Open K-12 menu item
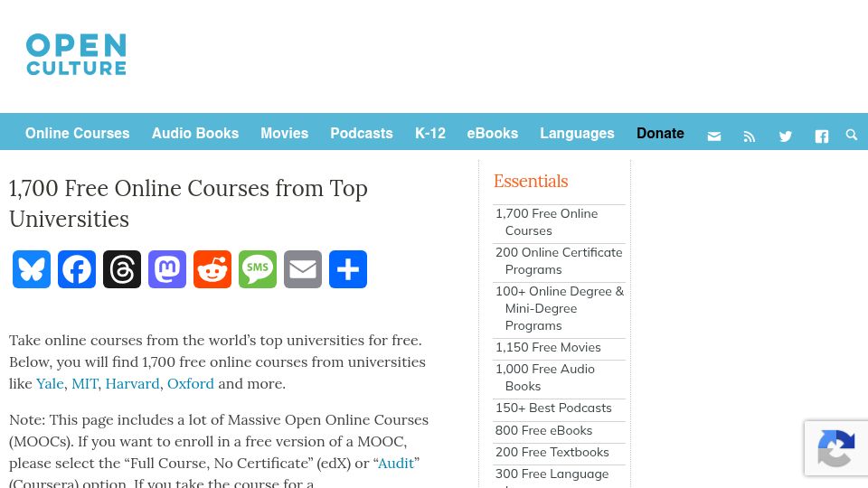 pyautogui.click(x=430, y=134)
